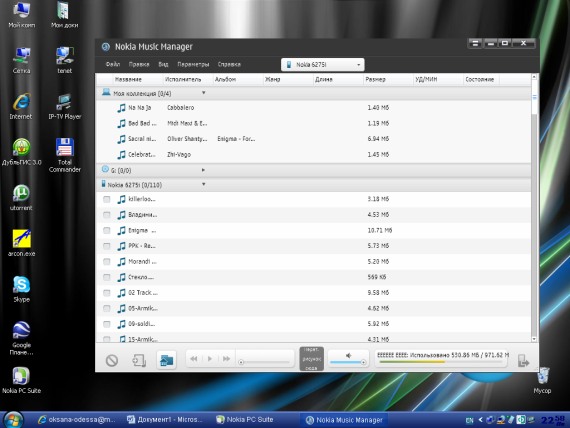Switch to Документ1 Microsoft Word taskbar button
This screenshot has height=428, width=570.
point(165,420)
